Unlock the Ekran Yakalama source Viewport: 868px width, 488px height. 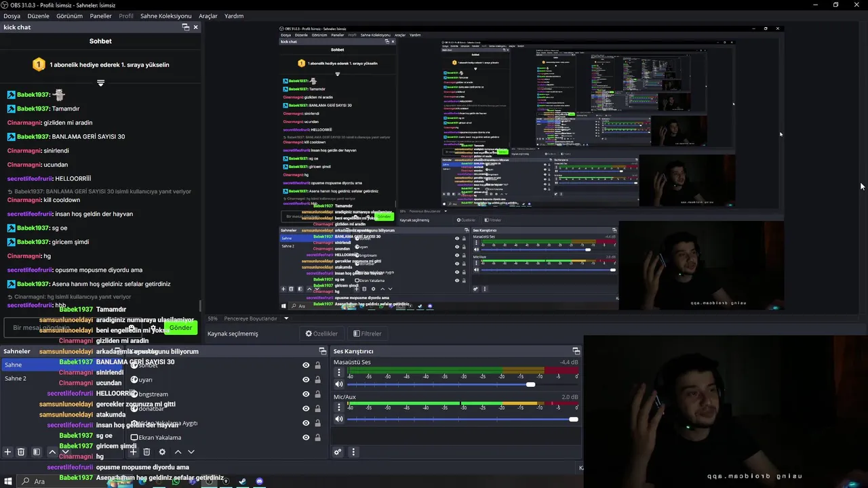(x=317, y=437)
